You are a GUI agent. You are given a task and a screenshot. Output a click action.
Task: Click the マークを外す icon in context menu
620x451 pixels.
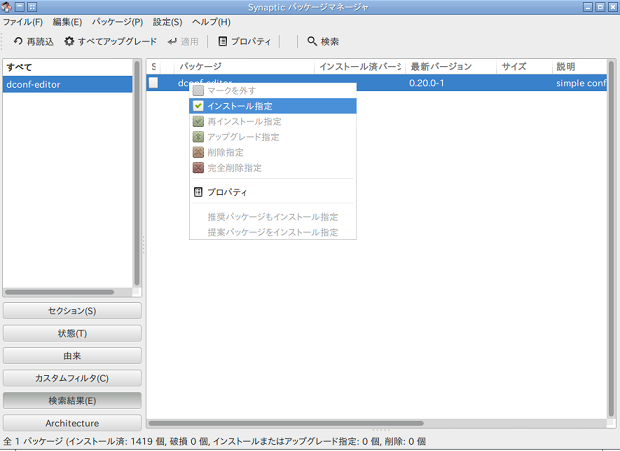click(198, 91)
